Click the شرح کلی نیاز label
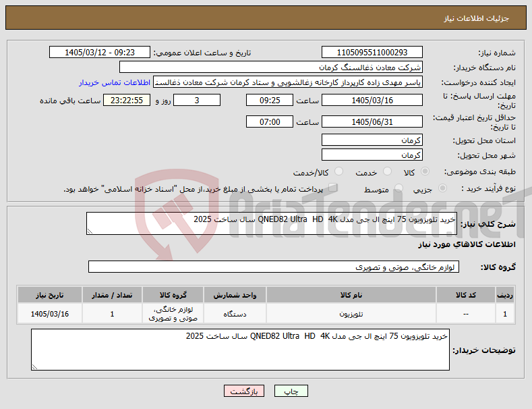The width and height of the screenshot is (532, 409). click(x=488, y=224)
